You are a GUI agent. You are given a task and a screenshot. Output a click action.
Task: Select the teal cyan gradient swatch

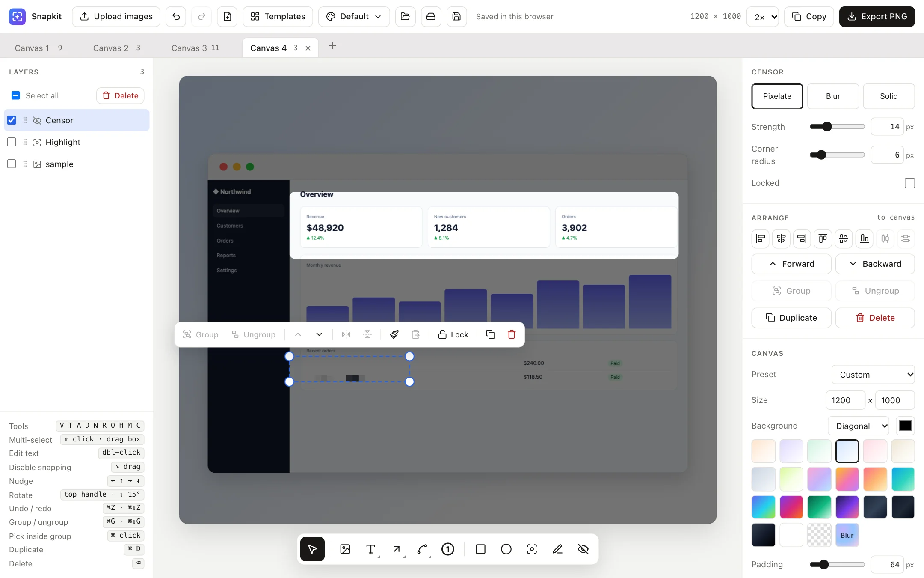coord(903,479)
